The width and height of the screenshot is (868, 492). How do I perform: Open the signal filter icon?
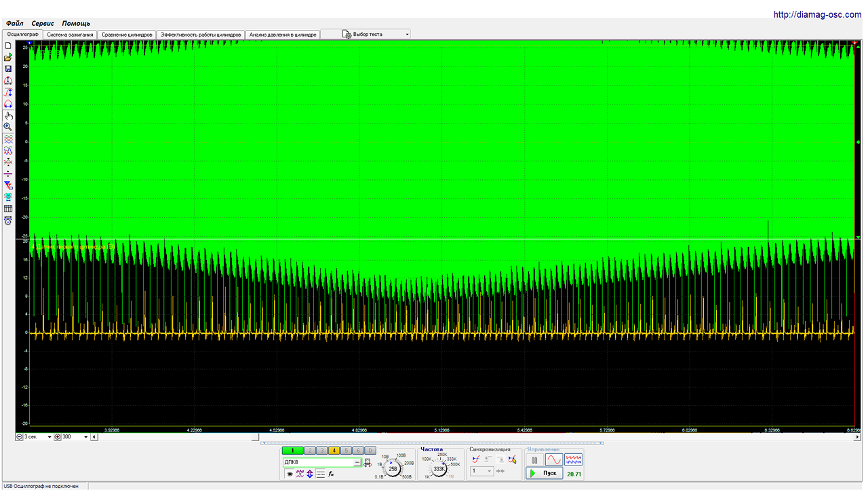pyautogui.click(x=8, y=185)
